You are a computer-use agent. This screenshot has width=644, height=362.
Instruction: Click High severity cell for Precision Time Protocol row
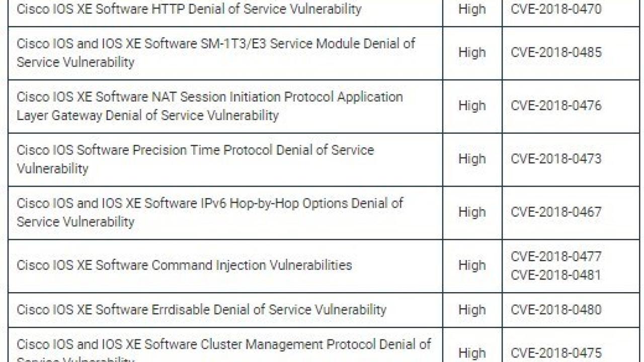472,159
